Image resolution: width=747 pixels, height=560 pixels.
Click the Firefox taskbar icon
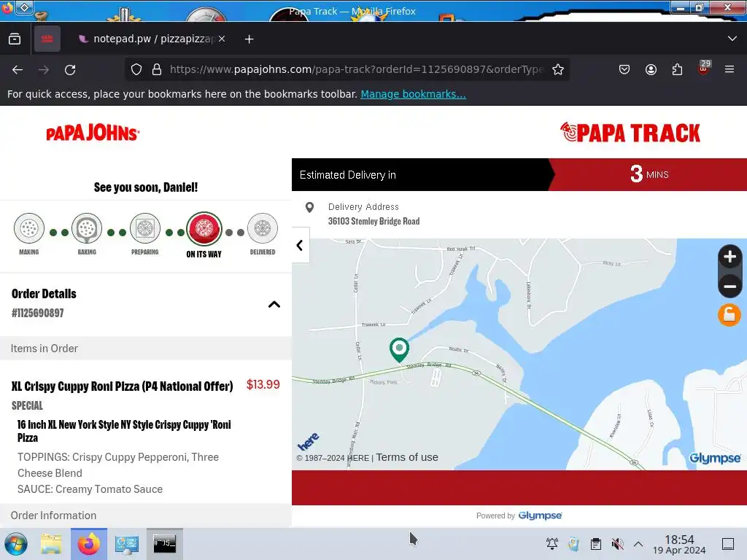(x=89, y=544)
